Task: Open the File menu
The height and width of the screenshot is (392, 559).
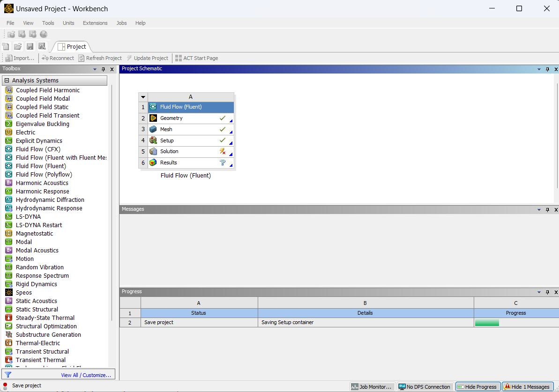Action: 10,23
